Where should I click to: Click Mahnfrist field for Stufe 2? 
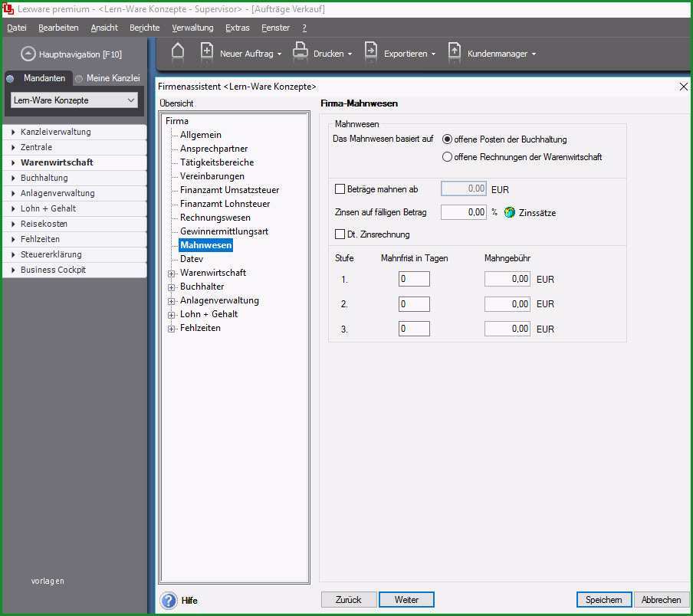[414, 304]
